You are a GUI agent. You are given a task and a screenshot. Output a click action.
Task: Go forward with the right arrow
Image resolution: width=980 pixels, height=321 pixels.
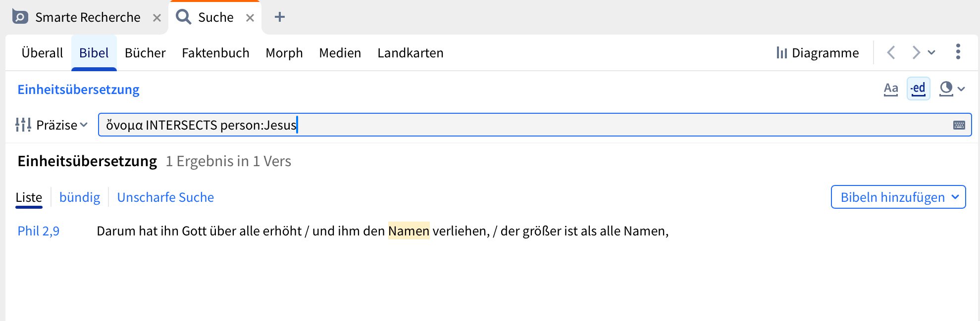916,52
